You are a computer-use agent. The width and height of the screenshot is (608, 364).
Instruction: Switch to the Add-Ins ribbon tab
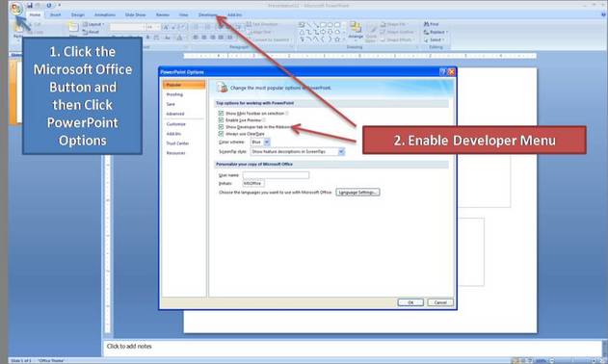point(234,14)
